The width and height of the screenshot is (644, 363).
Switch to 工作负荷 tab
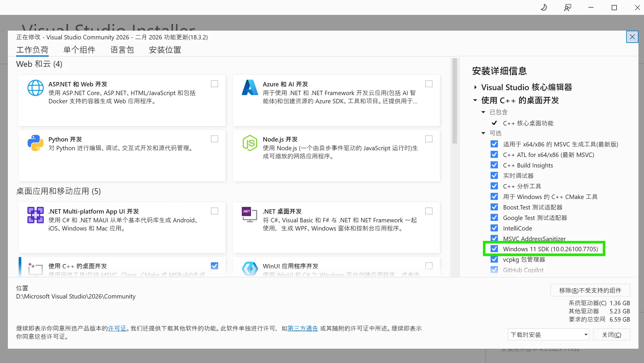[32, 50]
